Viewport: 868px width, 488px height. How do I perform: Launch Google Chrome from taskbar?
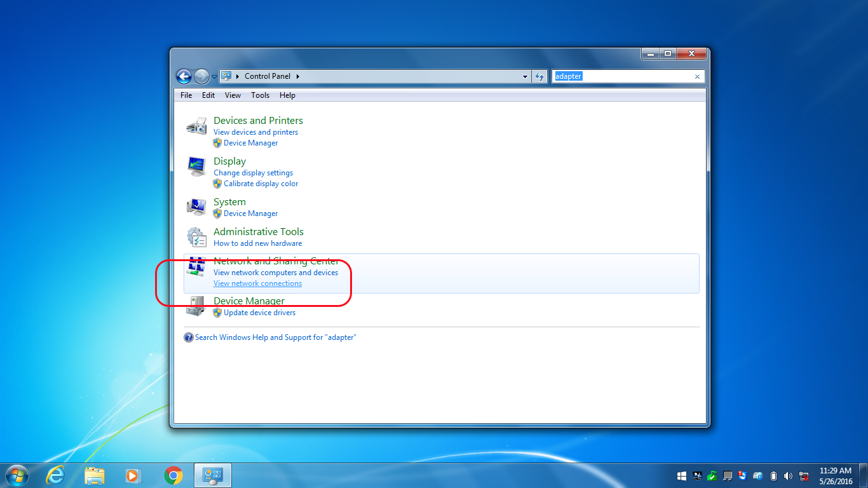(173, 475)
